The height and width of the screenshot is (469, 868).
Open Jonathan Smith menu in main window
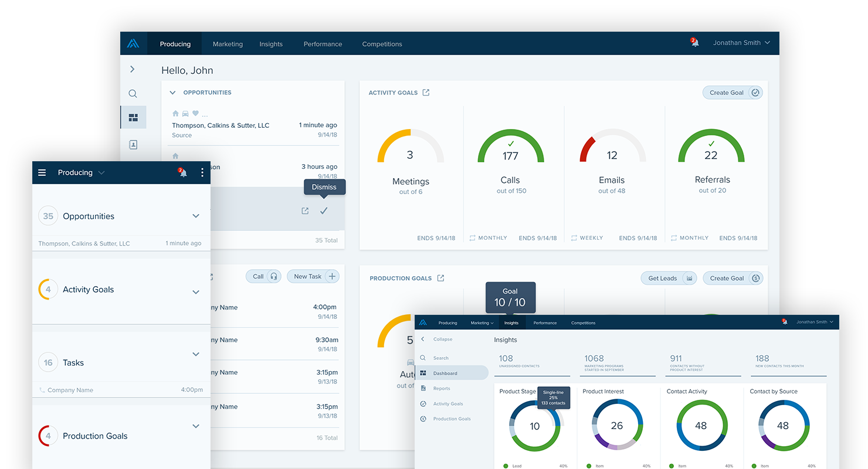(x=741, y=43)
